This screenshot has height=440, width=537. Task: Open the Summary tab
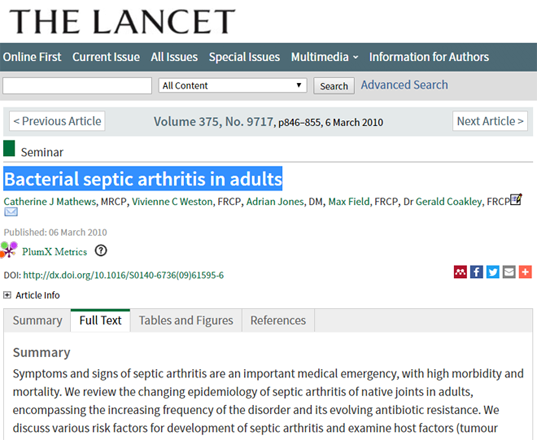click(37, 320)
